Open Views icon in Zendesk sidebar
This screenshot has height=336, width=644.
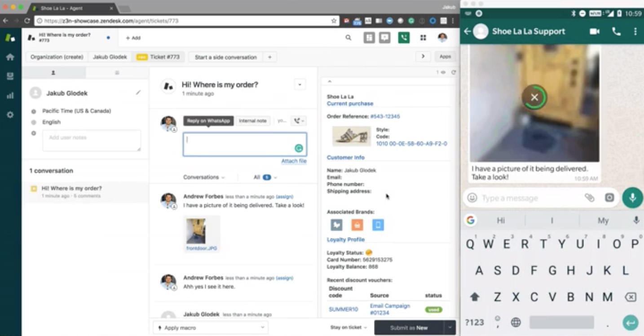point(10,76)
